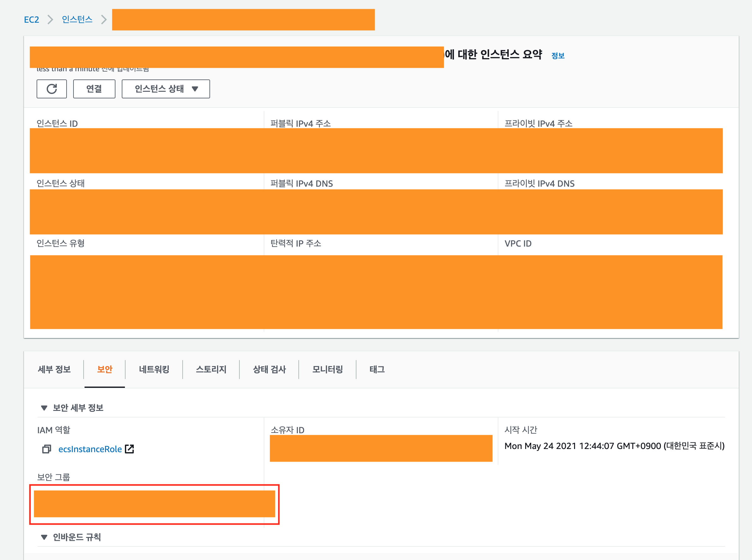Select the 보안 tab
The image size is (752, 560).
click(104, 369)
